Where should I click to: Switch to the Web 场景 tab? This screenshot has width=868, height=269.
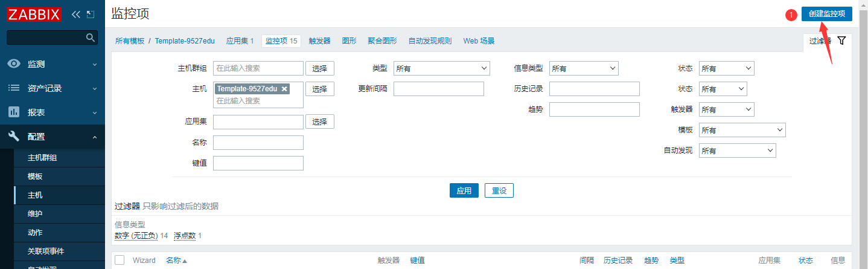pos(479,41)
